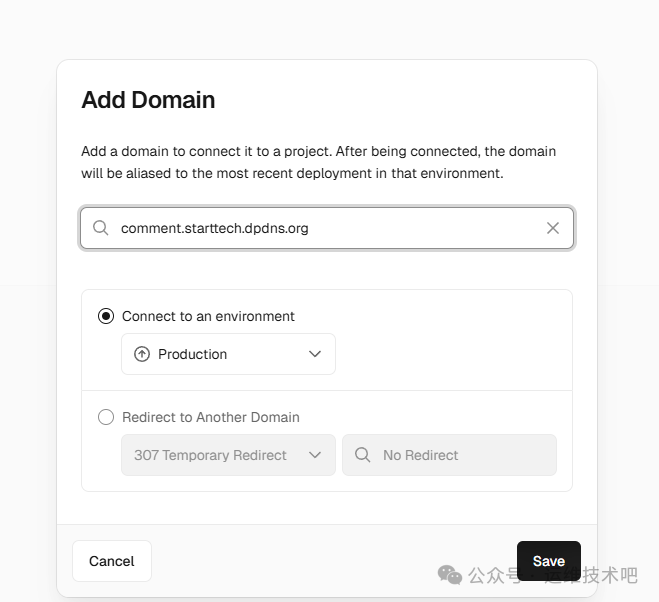The height and width of the screenshot is (602, 659).
Task: Focus the No Redirect search field
Action: (460, 455)
